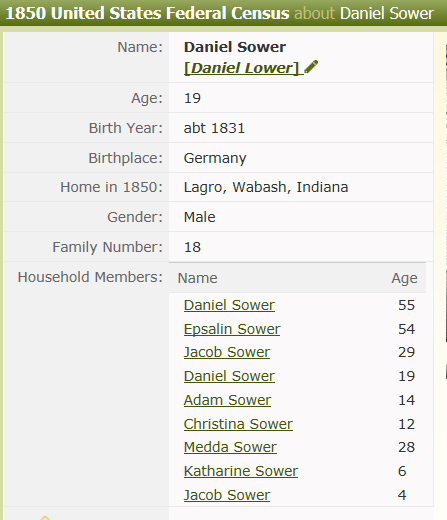
Task: Click the birth year value abt 1831
Action: click(x=214, y=128)
